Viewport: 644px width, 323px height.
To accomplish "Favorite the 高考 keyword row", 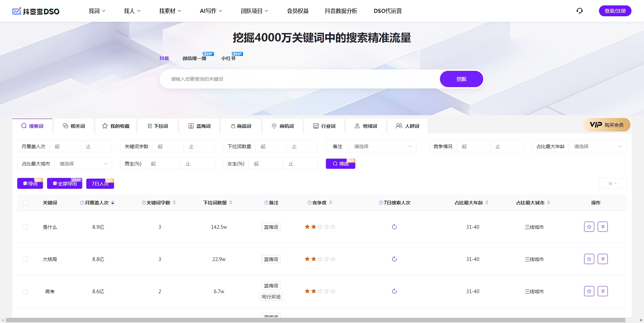I will click(x=589, y=291).
